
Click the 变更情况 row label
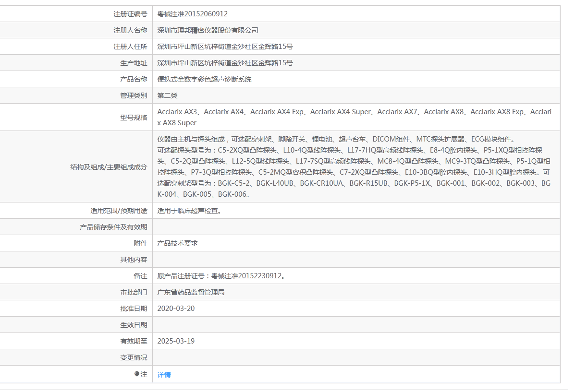(x=134, y=357)
